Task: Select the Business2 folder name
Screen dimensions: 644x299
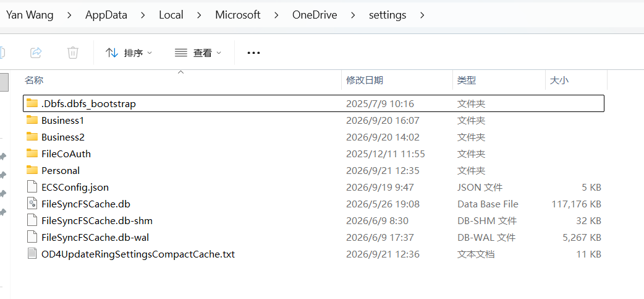Action: click(63, 137)
